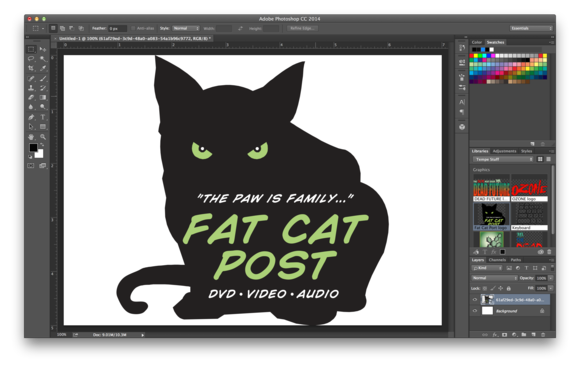Open the layer Kind filter dropdown

pyautogui.click(x=487, y=268)
